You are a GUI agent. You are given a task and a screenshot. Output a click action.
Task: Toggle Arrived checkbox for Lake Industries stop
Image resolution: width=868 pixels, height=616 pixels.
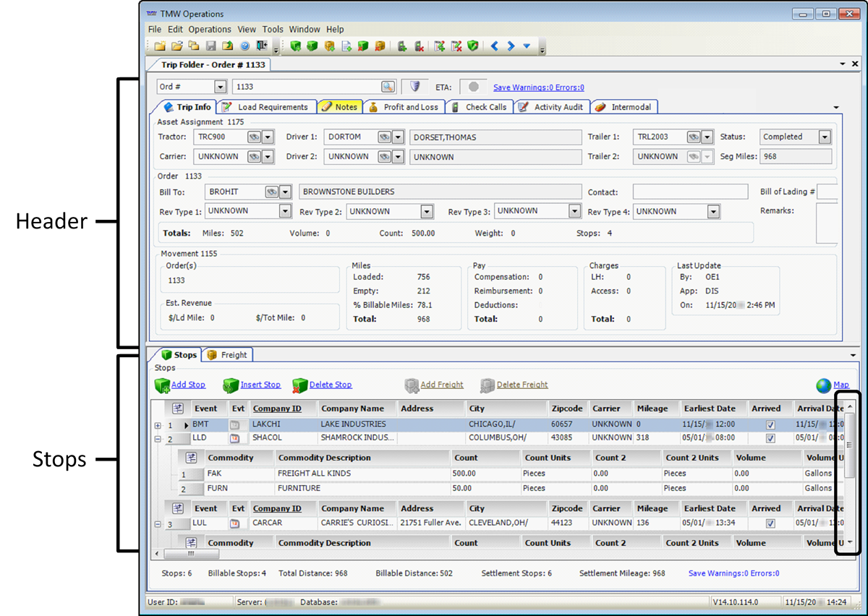tap(770, 424)
